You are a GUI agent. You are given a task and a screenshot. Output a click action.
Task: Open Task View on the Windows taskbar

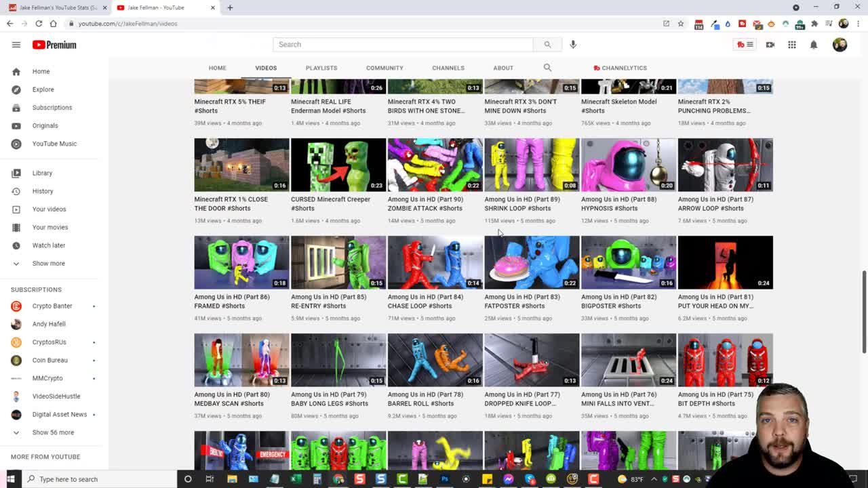(210, 479)
